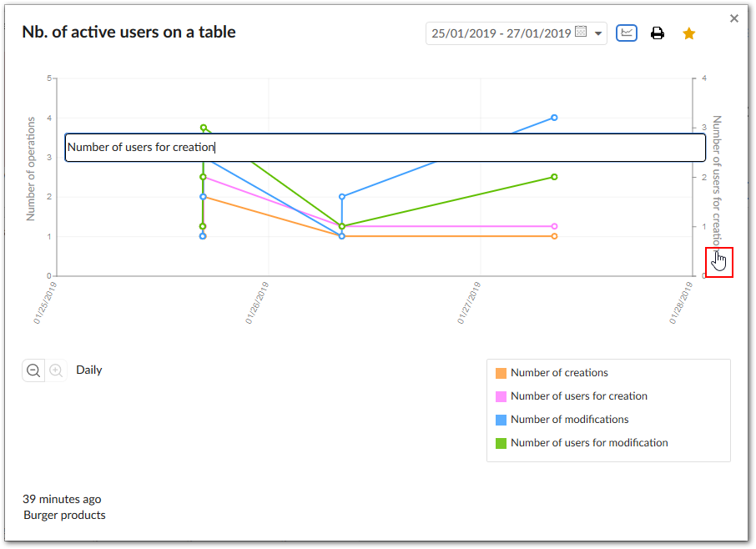Click the zoom out magnifier icon

pyautogui.click(x=33, y=370)
